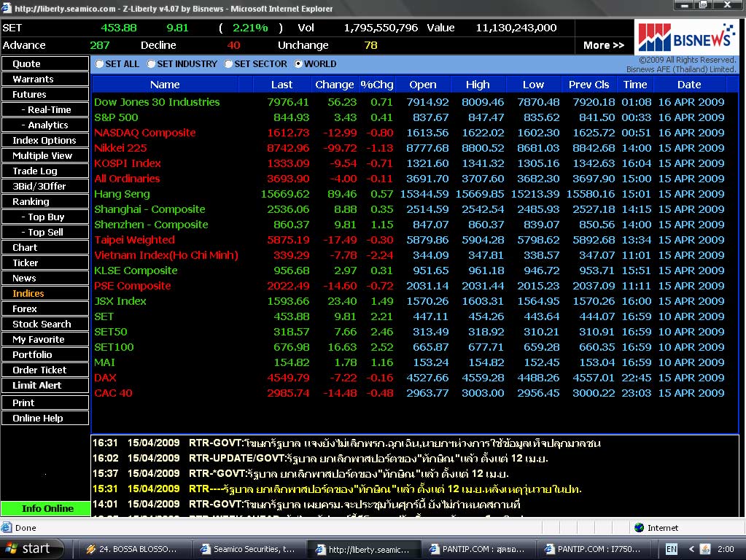Open Multiple View page

tap(45, 155)
